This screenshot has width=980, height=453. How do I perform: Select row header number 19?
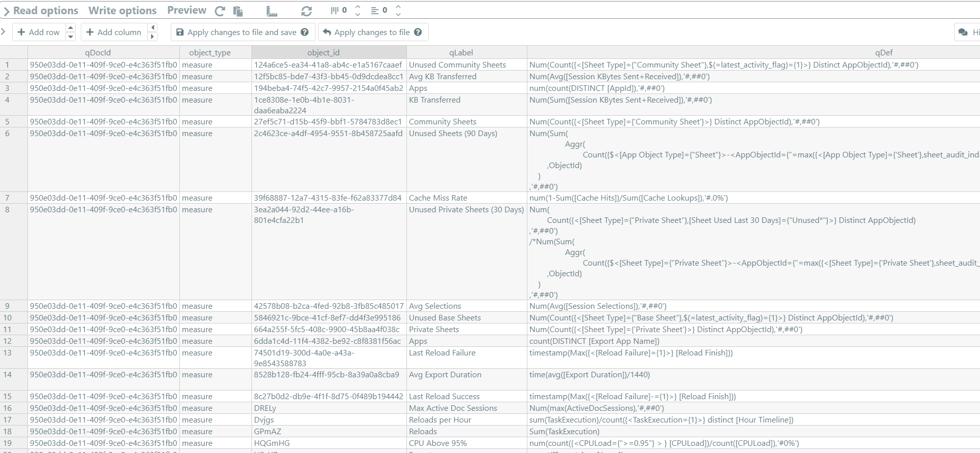pos(14,443)
